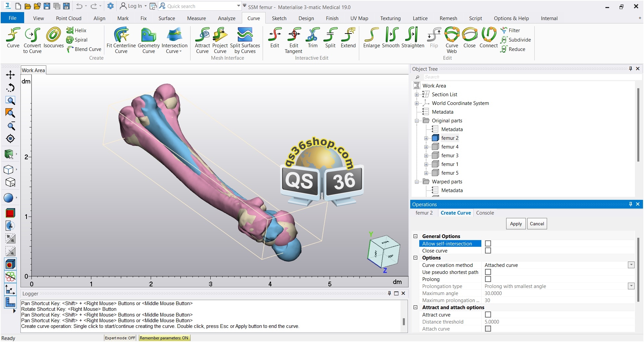Click Convert to Curve tool
The width and height of the screenshot is (644, 342).
click(x=32, y=41)
